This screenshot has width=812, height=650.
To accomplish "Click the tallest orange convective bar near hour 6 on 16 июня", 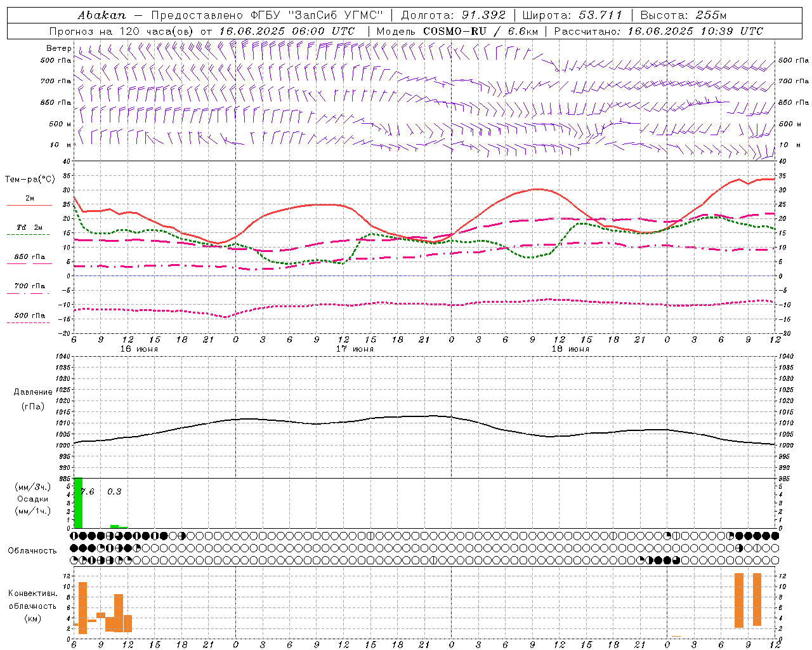I will click(x=82, y=607).
